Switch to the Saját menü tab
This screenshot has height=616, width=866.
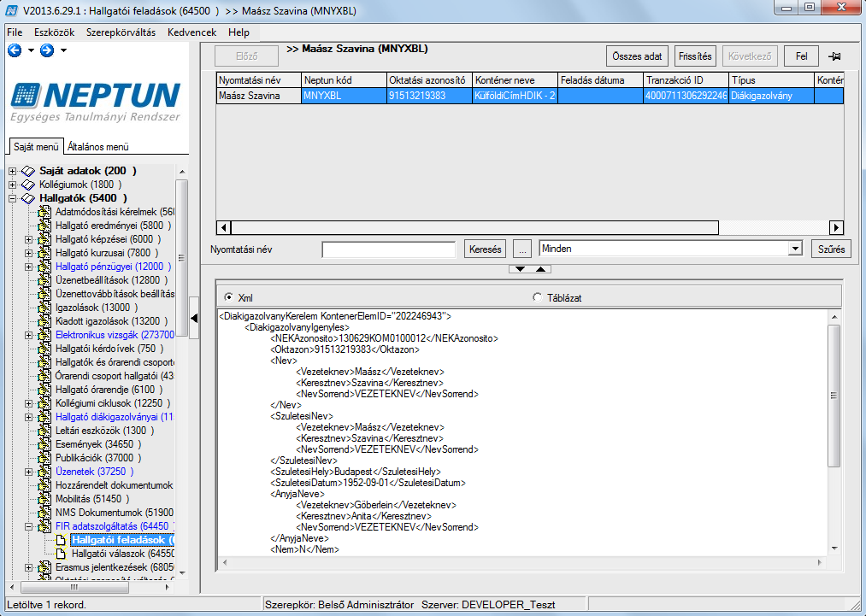pos(36,147)
